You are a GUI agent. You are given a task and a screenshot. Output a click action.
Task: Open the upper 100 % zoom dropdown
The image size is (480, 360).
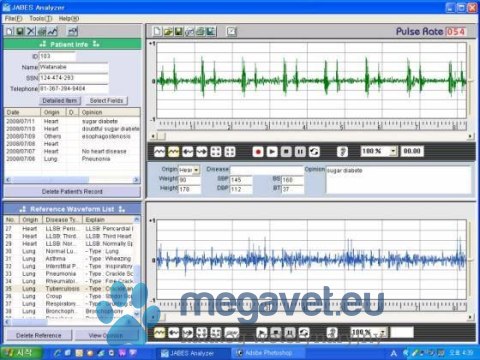pyautogui.click(x=393, y=151)
